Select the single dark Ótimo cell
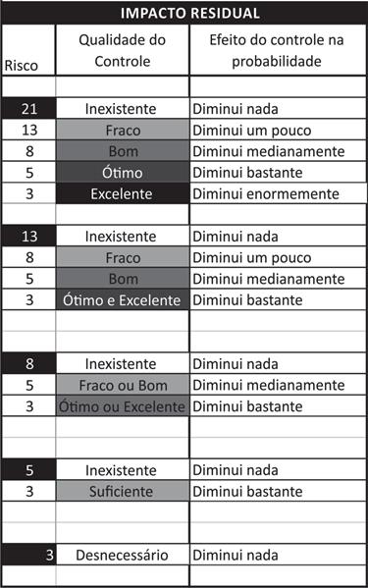The image size is (368, 588). [123, 172]
